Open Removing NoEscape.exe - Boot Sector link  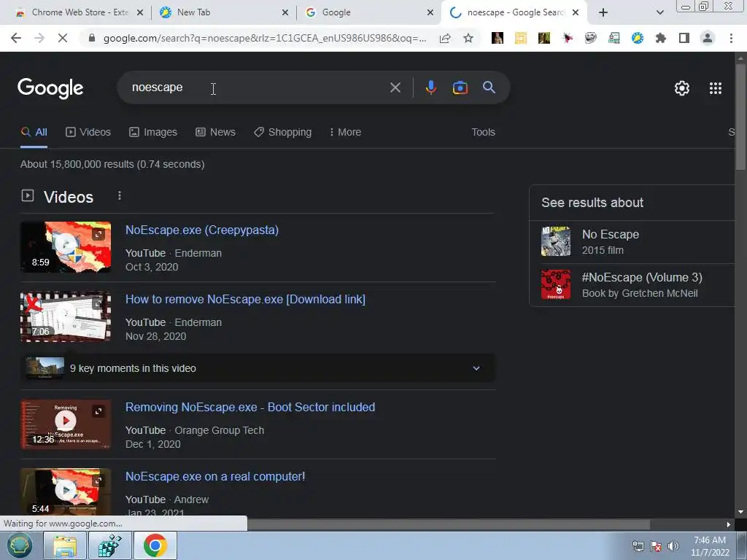[x=250, y=407]
